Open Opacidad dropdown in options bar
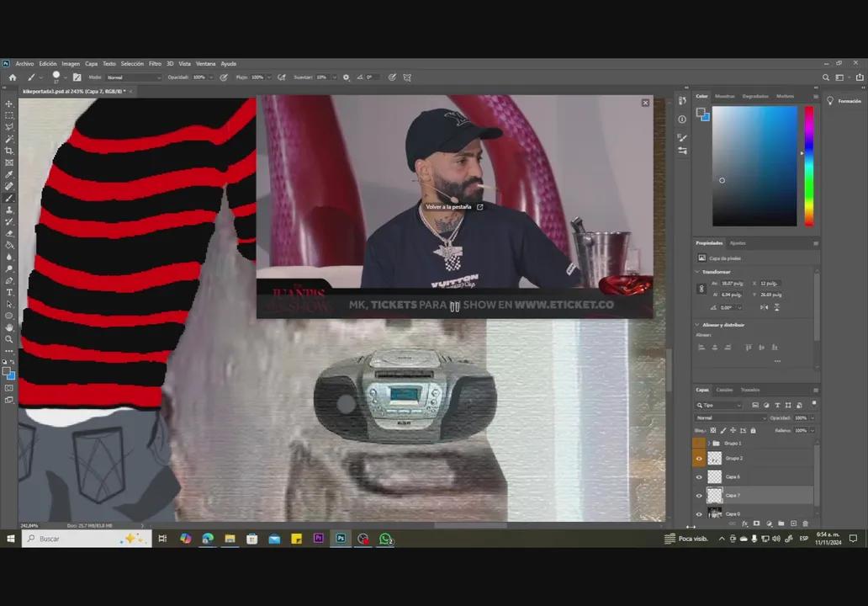Viewport: 868px width, 606px height. [211, 77]
